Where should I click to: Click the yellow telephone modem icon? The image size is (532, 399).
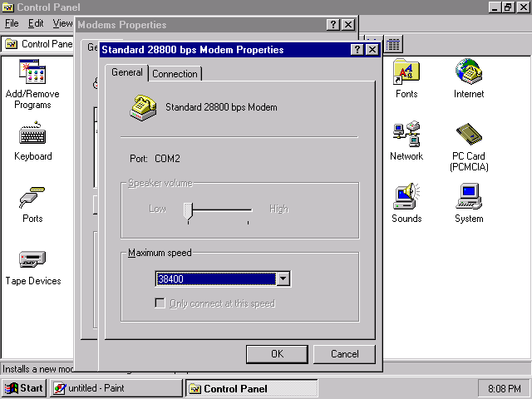tap(143, 108)
